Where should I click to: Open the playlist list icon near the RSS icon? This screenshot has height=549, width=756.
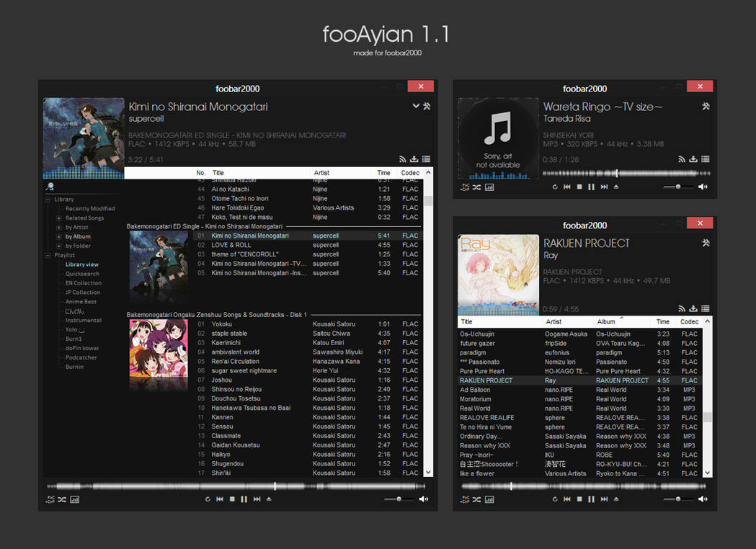coord(425,159)
